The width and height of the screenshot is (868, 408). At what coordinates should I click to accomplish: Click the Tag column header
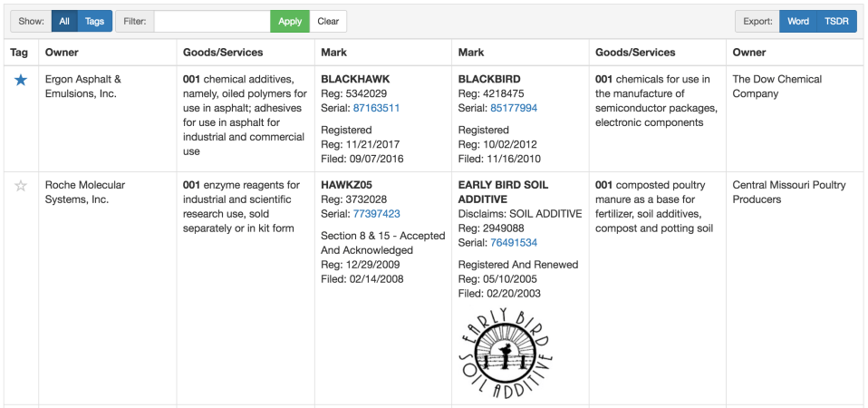pyautogui.click(x=19, y=53)
